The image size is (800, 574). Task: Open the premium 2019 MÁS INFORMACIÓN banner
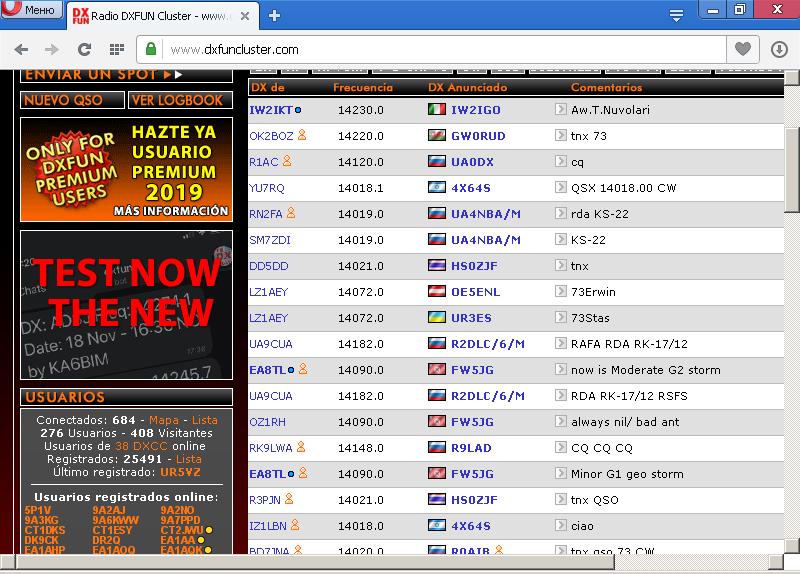(127, 169)
